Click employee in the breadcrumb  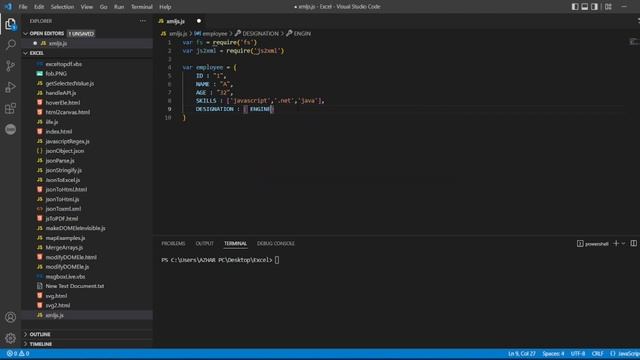(215, 33)
